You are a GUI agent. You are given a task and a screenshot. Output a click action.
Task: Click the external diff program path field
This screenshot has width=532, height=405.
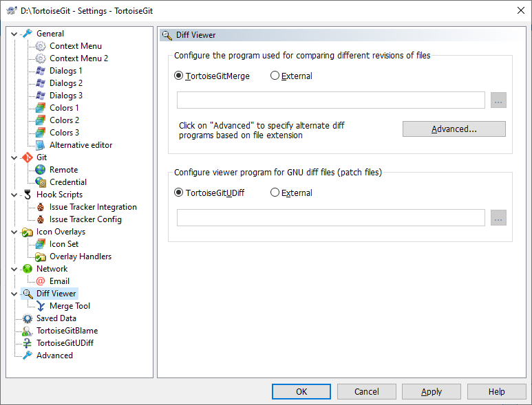click(331, 100)
